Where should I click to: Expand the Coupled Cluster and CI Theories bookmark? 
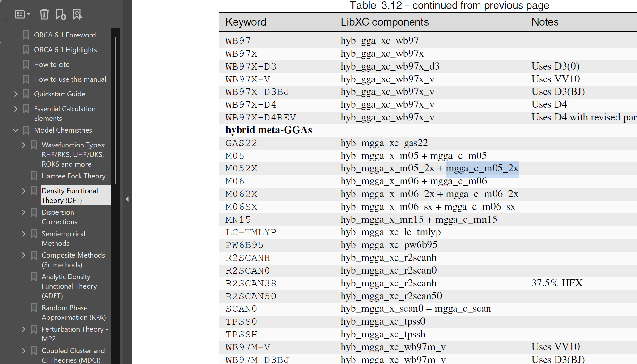pyautogui.click(x=23, y=351)
